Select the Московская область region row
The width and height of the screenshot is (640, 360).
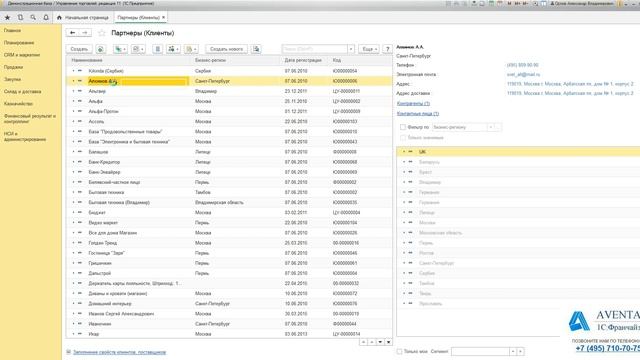518,233
